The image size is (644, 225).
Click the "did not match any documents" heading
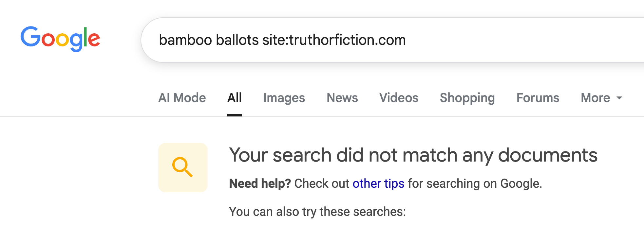[x=413, y=155]
